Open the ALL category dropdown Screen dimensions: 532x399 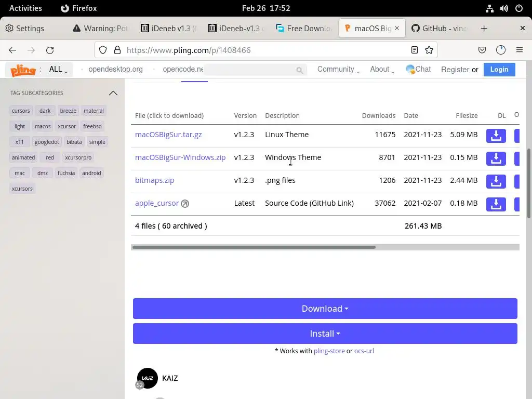[58, 70]
